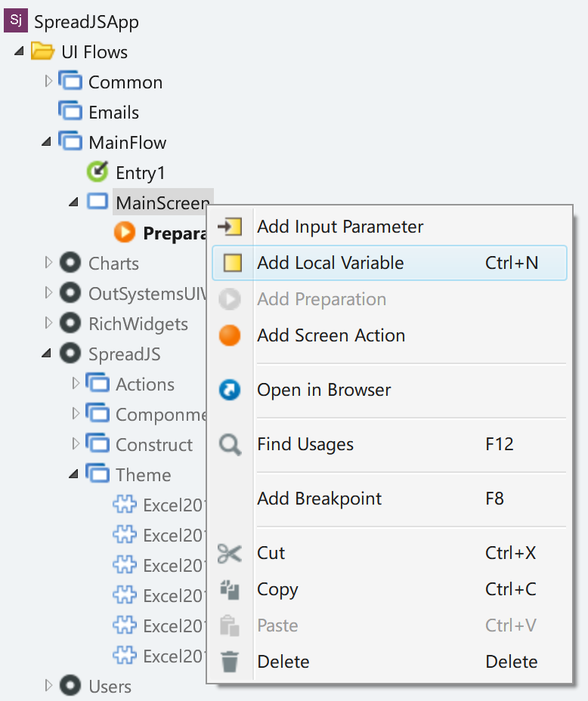Click the orange Add Screen Action icon

point(230,335)
